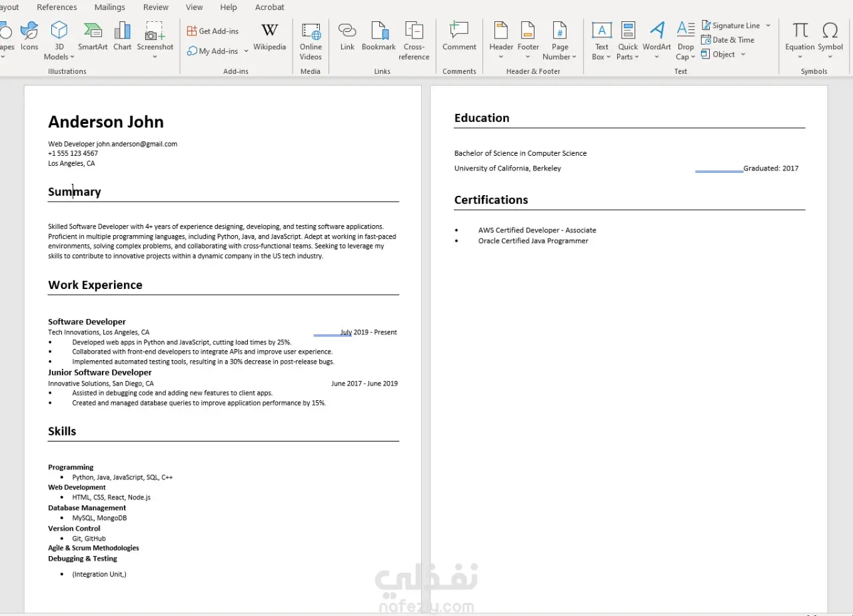This screenshot has height=616, width=853.
Task: Open the Wikipedia add-in
Action: pos(269,37)
